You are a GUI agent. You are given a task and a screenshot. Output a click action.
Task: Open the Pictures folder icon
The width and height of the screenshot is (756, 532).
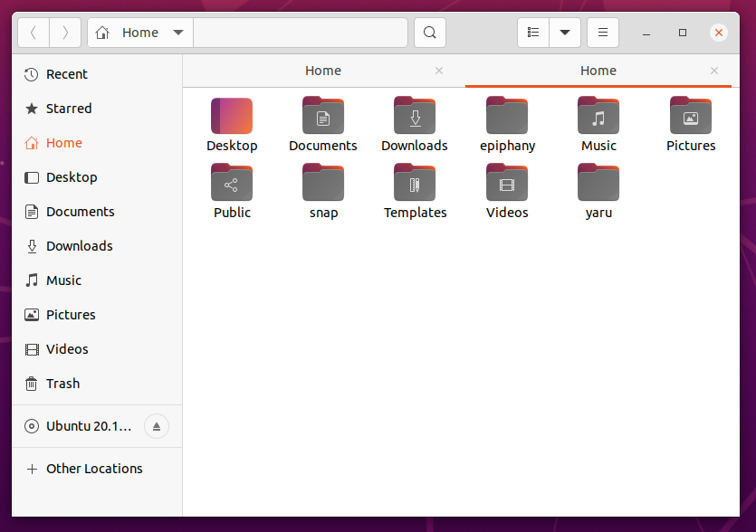tap(691, 116)
